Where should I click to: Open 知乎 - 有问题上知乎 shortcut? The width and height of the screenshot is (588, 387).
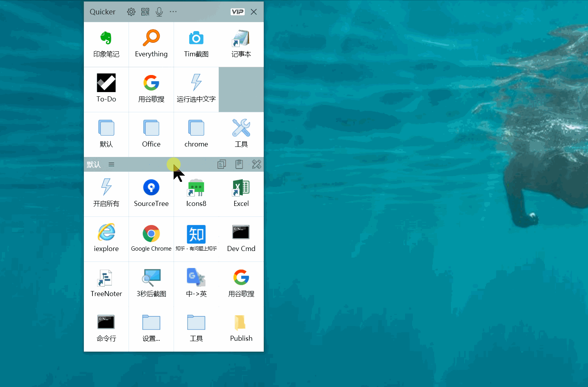click(196, 239)
